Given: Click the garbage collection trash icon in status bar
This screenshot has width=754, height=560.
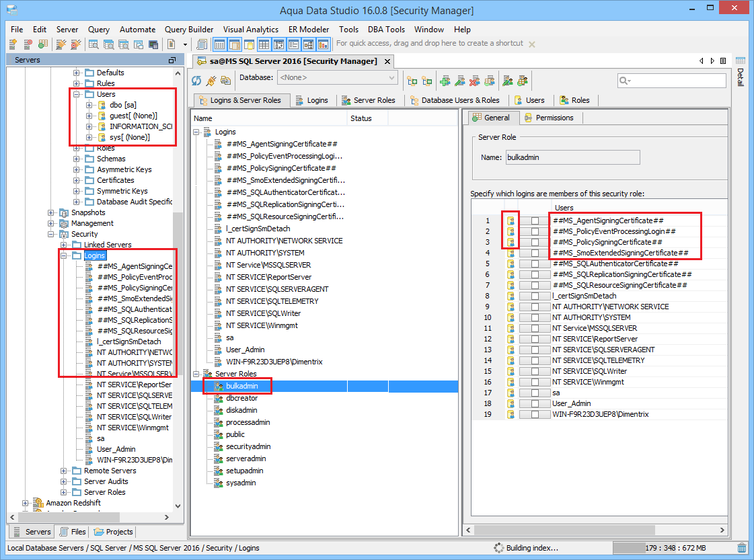Looking at the screenshot, I should 742,548.
